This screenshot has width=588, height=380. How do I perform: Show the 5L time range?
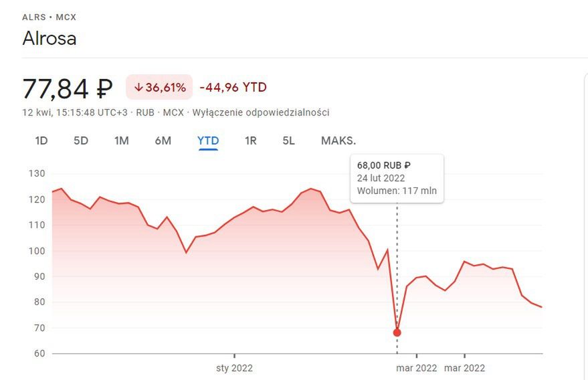click(x=288, y=140)
